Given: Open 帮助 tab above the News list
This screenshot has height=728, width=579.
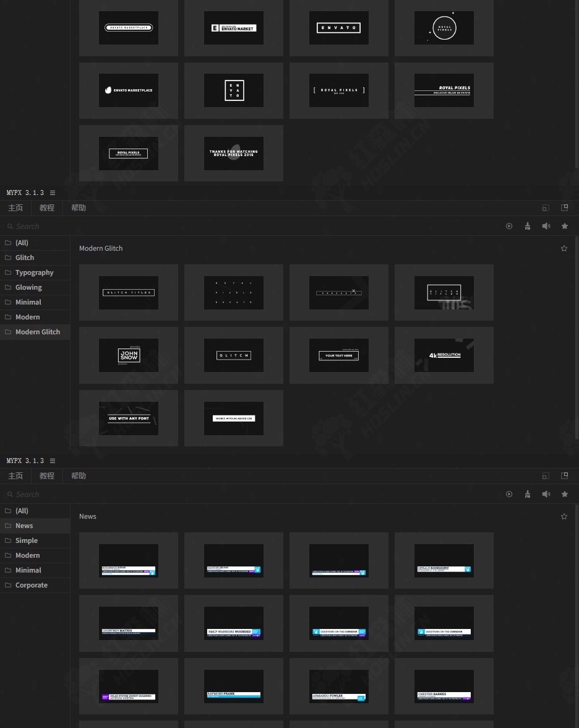Looking at the screenshot, I should tap(79, 475).
